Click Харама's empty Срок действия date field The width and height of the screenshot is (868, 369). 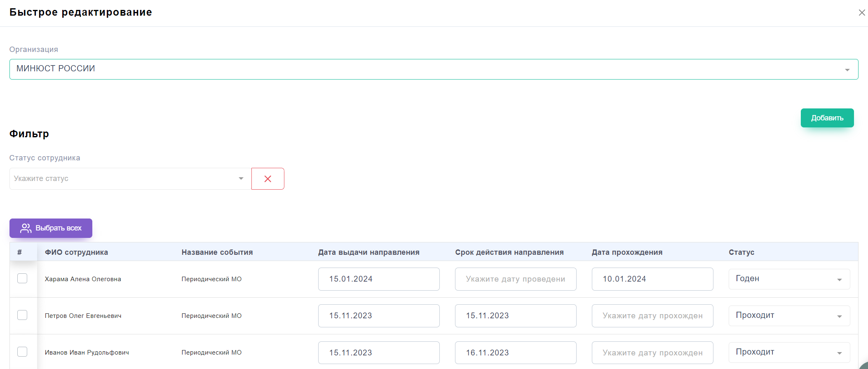(515, 279)
